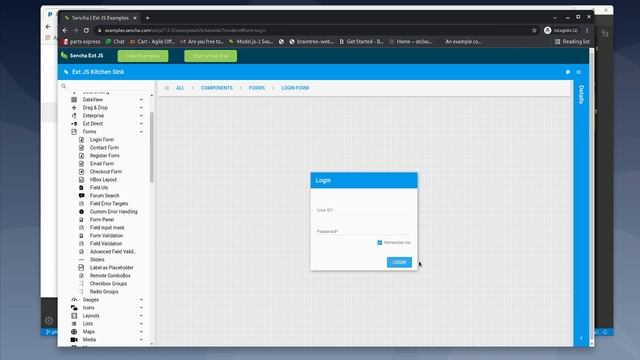Viewport: 640px width, 360px height.
Task: Click the Maps globe icon
Action: coord(74,332)
